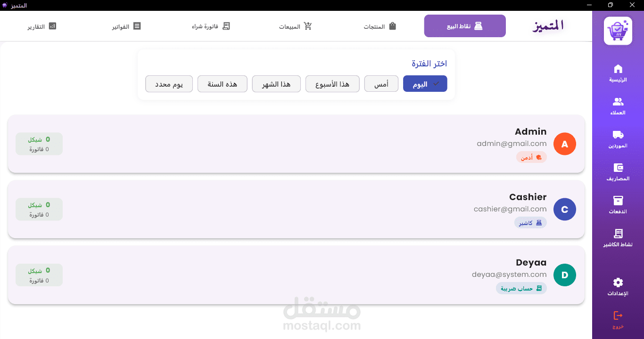Click the حساب ضريبة role badge
The image size is (644, 339).
[x=521, y=288]
